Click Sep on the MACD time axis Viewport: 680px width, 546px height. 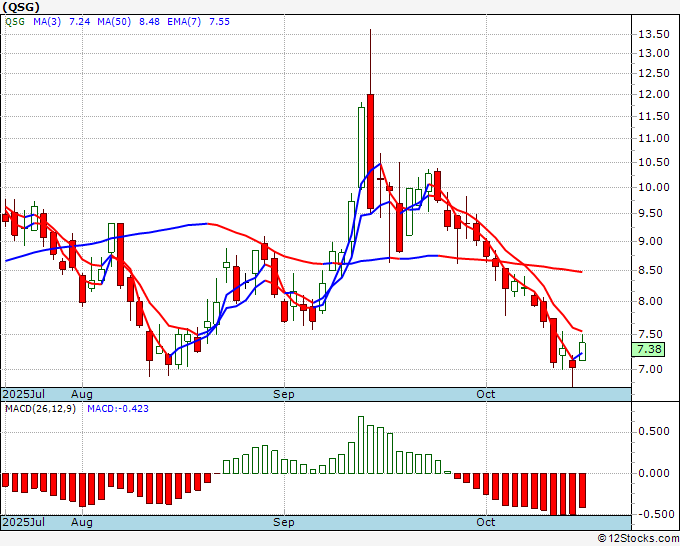(x=284, y=522)
